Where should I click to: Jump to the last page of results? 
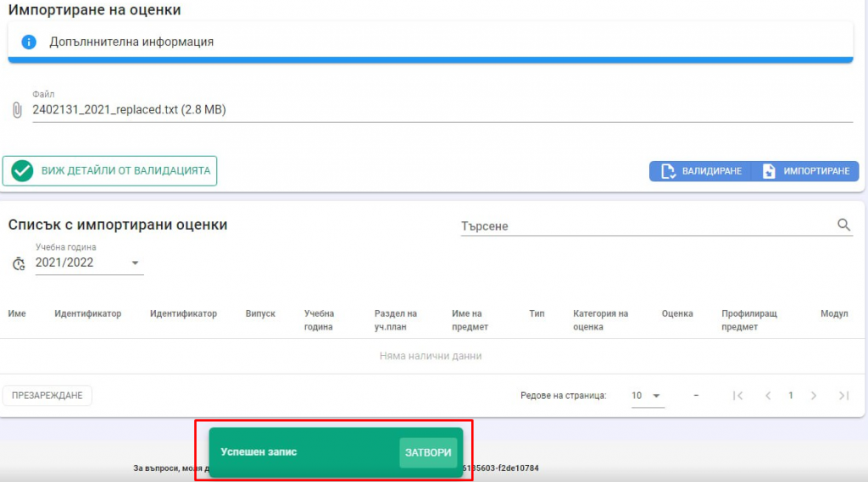pyautogui.click(x=843, y=396)
